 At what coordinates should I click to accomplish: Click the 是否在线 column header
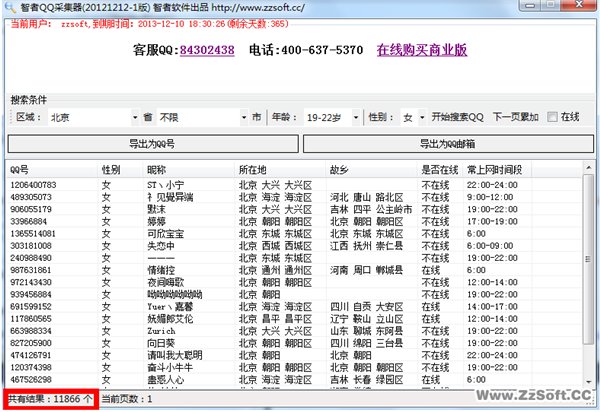(x=441, y=170)
